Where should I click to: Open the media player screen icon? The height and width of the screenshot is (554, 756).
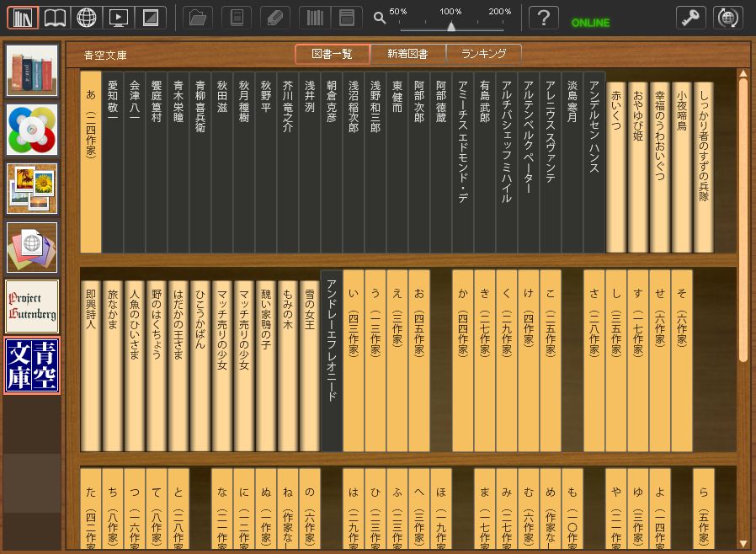pos(119,19)
